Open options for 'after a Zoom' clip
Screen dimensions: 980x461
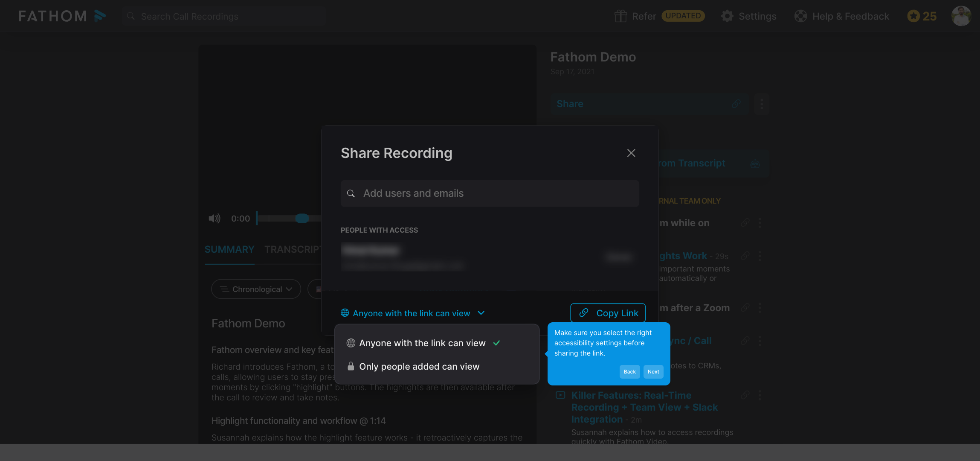pyautogui.click(x=760, y=307)
